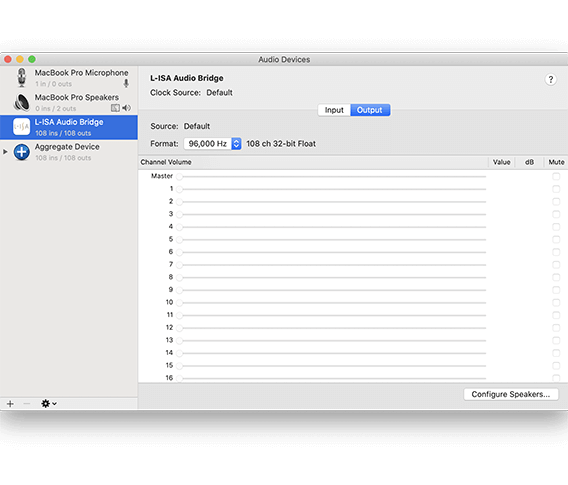This screenshot has width=568, height=485.
Task: Click the MacBook Pro Microphone device icon
Action: pos(22,78)
